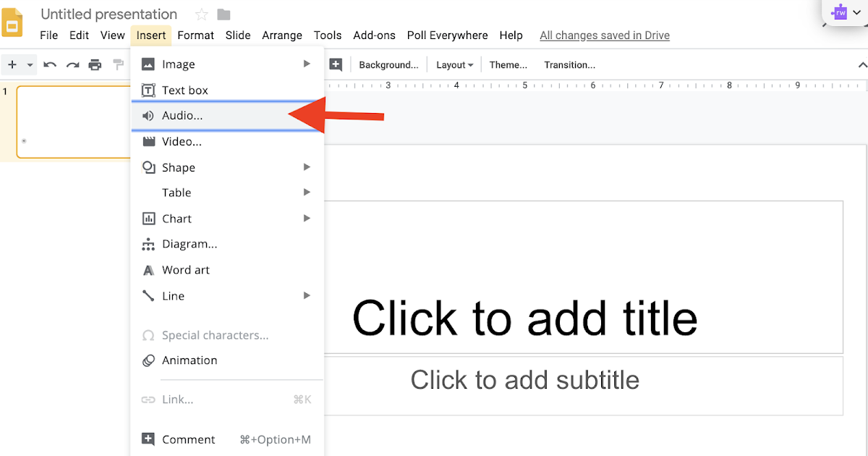
Task: Insert Word art from the menu
Action: point(184,269)
